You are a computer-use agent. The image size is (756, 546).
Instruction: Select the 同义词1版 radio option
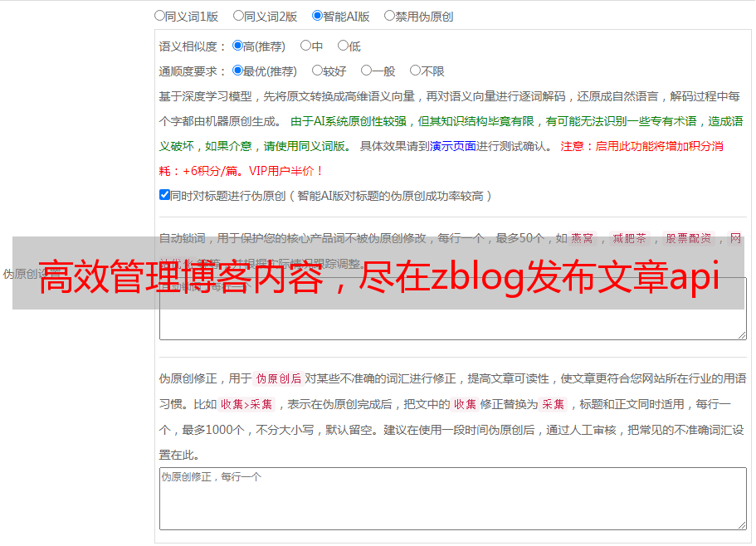pyautogui.click(x=159, y=16)
